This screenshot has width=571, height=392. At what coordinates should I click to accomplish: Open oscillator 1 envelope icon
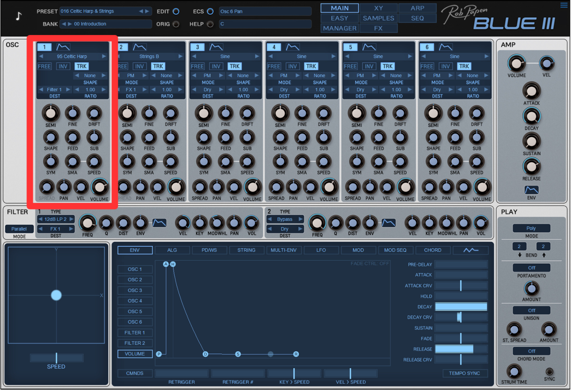point(63,47)
